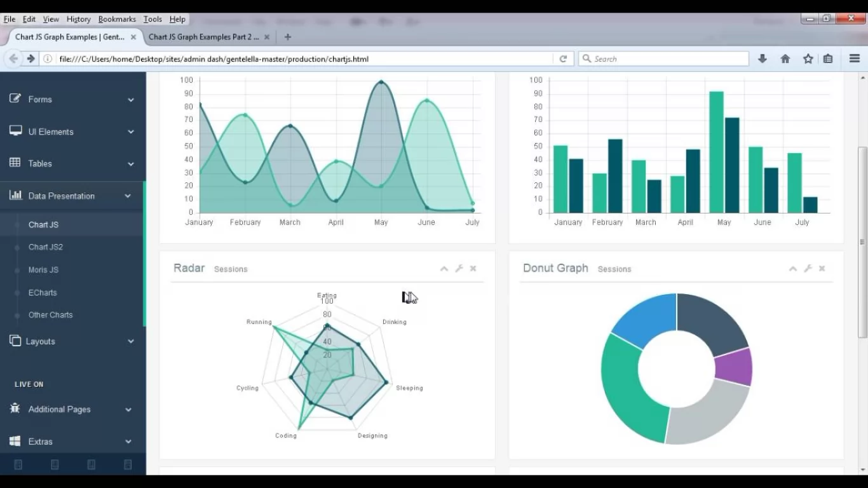The image size is (868, 488).
Task: Switch to Chart JS Graph Examples Part 2 tab
Action: tap(203, 37)
